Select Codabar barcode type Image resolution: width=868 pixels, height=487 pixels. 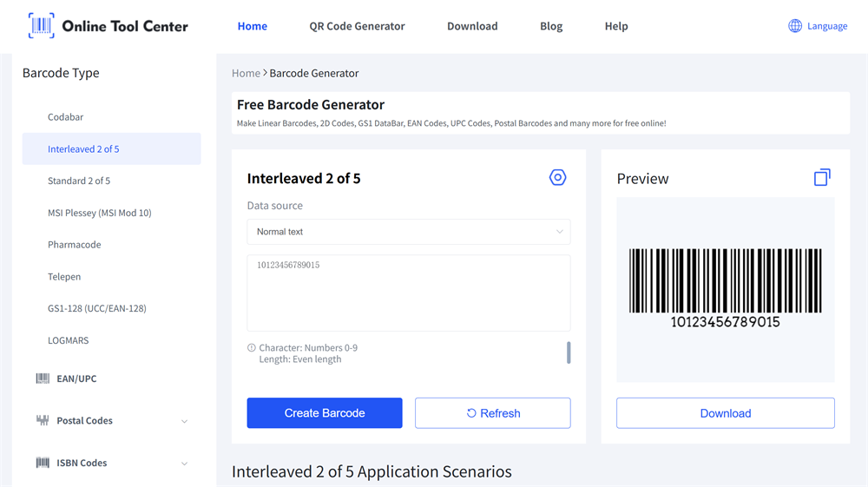tap(66, 117)
